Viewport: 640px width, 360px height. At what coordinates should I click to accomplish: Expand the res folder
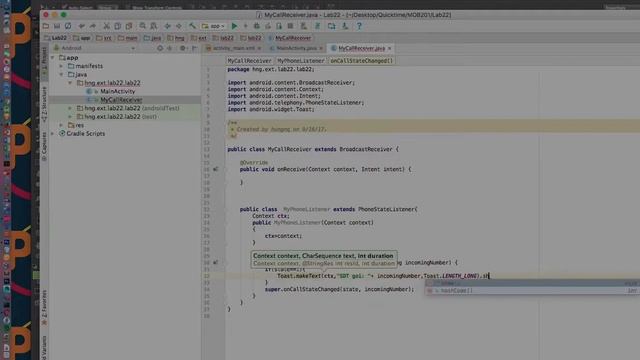(x=62, y=125)
